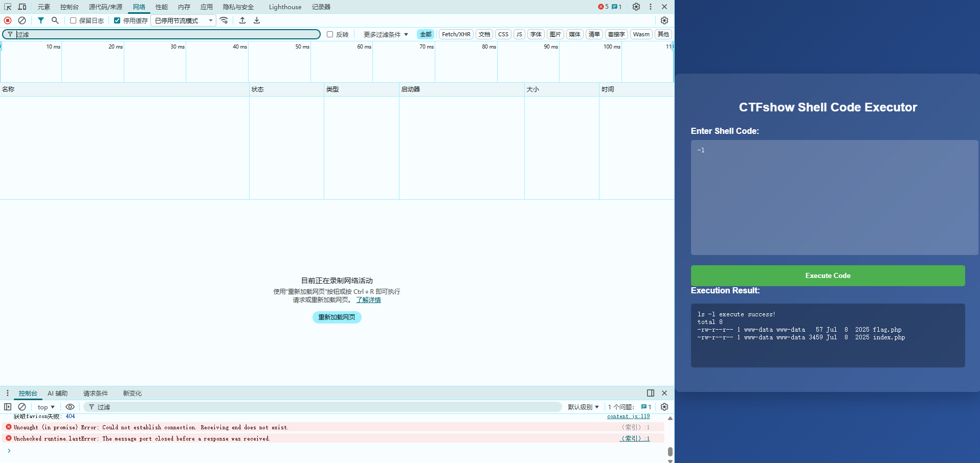Enable the 保留日志 checkbox

[73, 20]
